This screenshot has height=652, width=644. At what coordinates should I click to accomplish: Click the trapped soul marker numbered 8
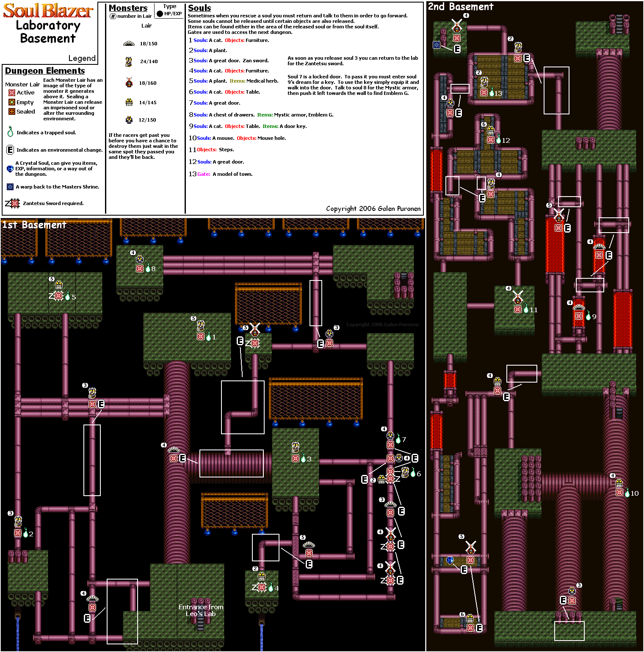click(x=148, y=268)
